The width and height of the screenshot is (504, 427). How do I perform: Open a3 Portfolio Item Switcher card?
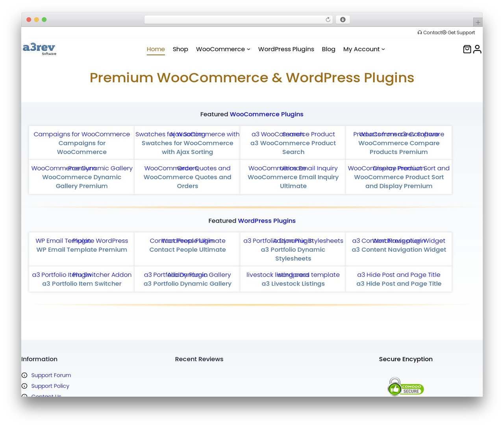pyautogui.click(x=82, y=279)
